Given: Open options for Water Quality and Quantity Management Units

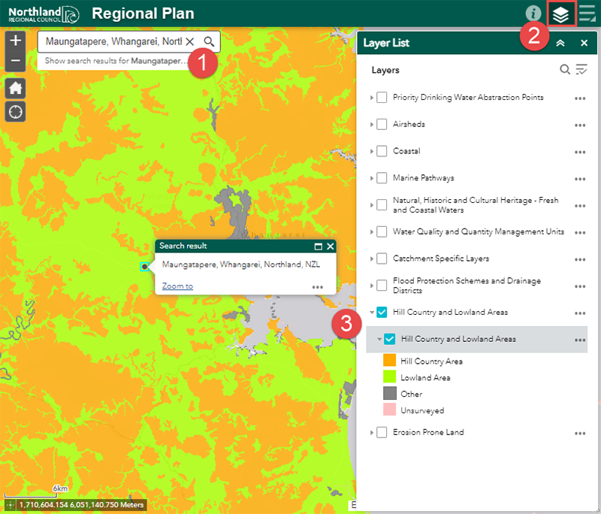Looking at the screenshot, I should [x=580, y=232].
